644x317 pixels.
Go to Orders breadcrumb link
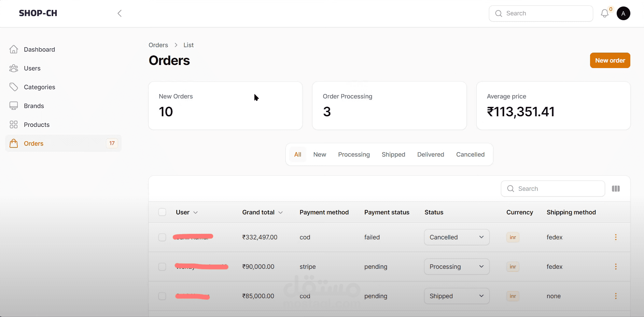(x=158, y=45)
